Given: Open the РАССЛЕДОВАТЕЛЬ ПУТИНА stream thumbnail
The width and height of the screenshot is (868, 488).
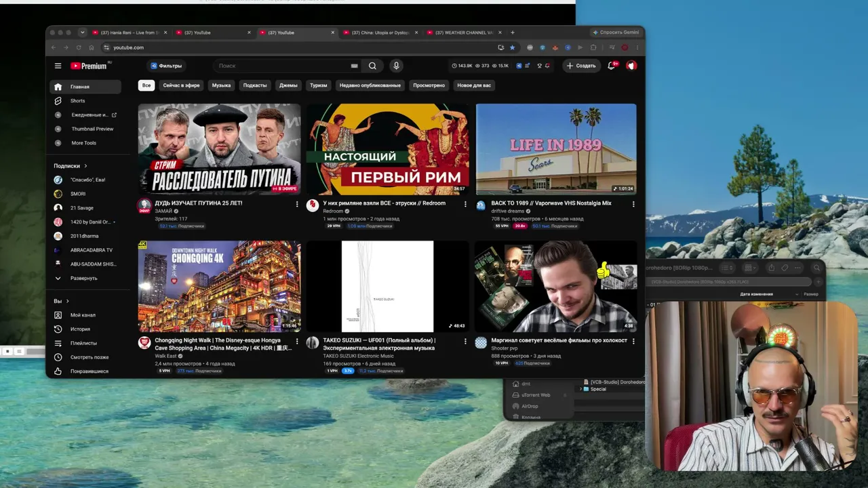Looking at the screenshot, I should (x=219, y=149).
